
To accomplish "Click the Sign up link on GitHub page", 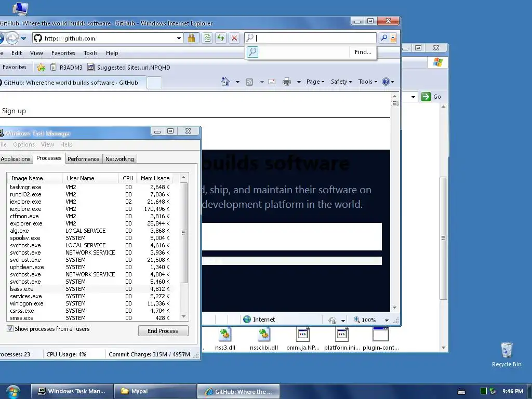I will pos(14,111).
